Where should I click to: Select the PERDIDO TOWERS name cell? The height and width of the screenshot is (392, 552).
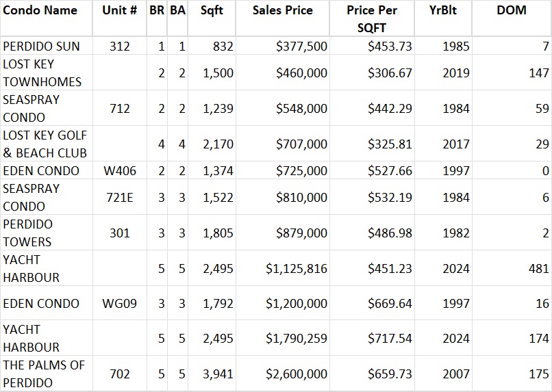point(27,233)
